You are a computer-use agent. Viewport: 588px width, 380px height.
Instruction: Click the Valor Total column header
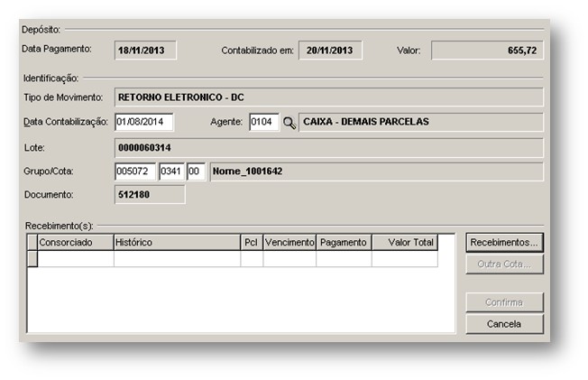[x=405, y=243]
